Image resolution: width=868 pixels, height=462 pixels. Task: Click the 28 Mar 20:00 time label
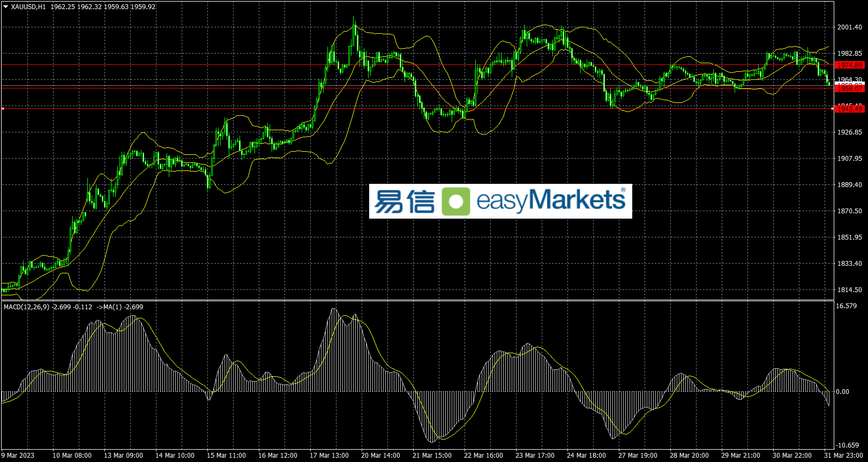pos(689,456)
